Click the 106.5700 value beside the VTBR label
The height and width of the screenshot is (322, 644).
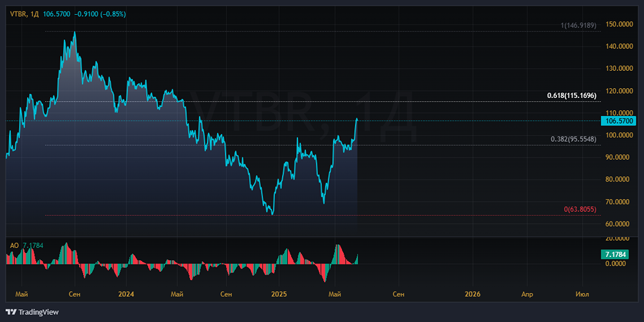56,14
